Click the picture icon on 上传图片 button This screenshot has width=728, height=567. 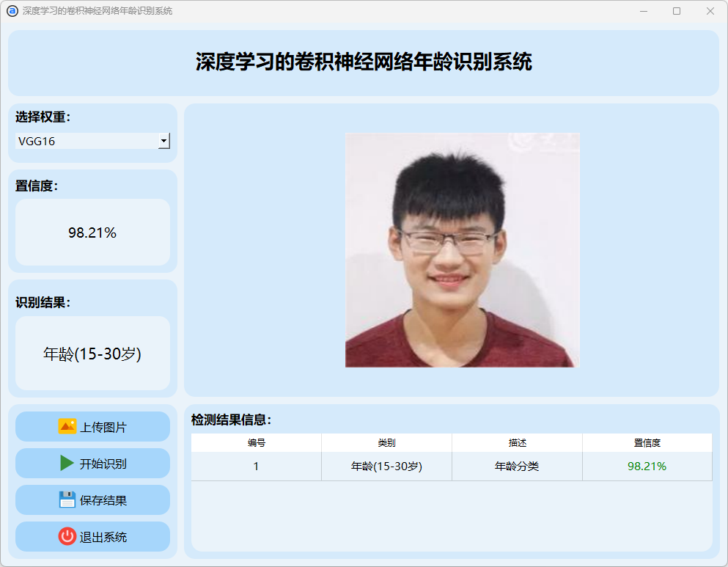click(67, 427)
